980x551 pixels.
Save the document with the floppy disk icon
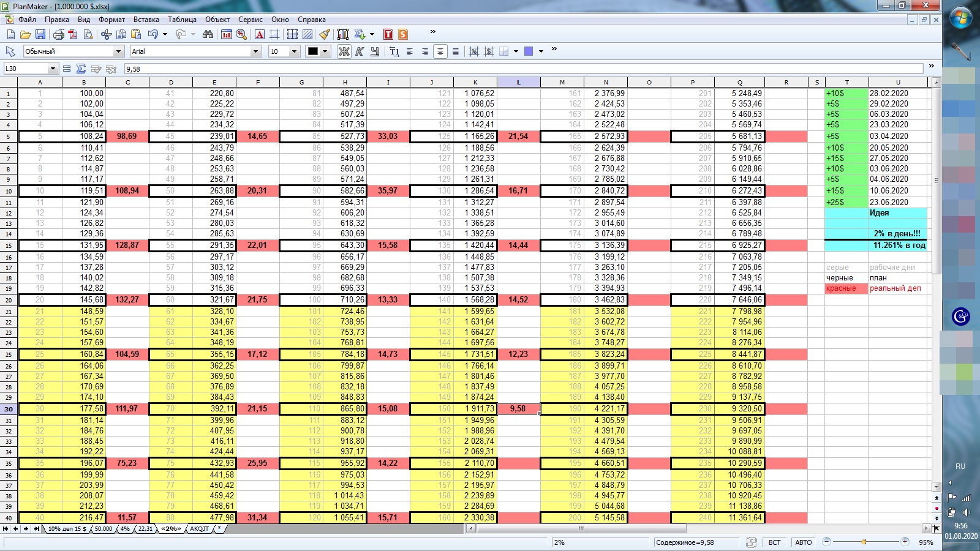[40, 34]
